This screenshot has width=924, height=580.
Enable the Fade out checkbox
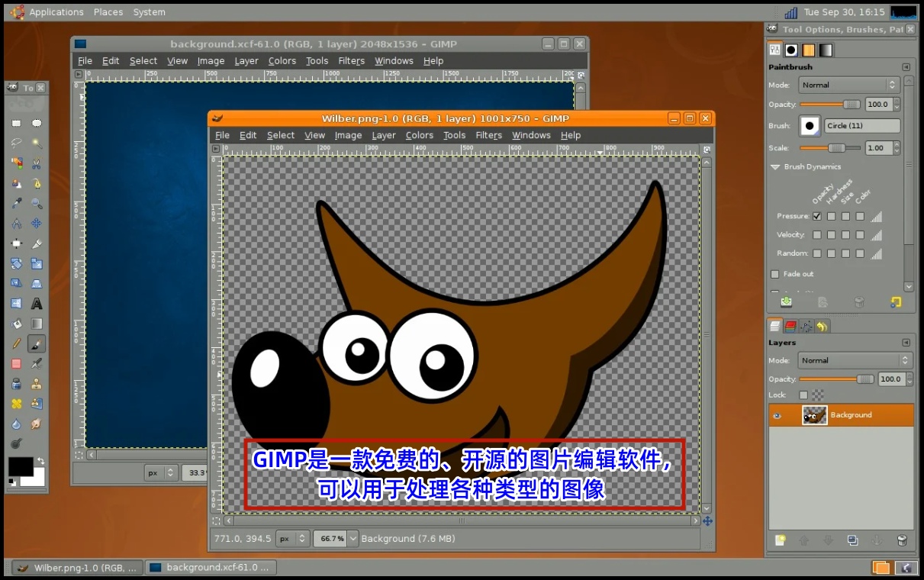[775, 274]
